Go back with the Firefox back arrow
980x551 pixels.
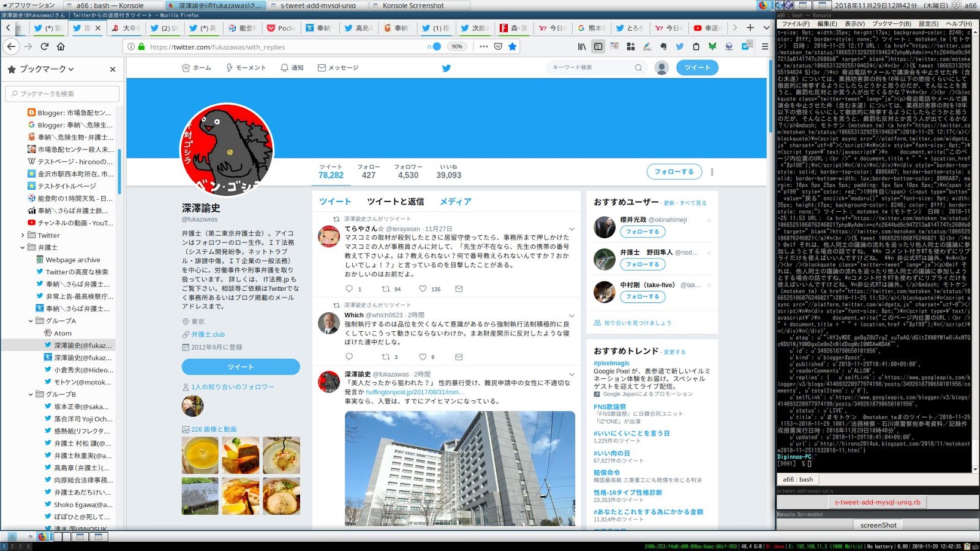(x=11, y=47)
